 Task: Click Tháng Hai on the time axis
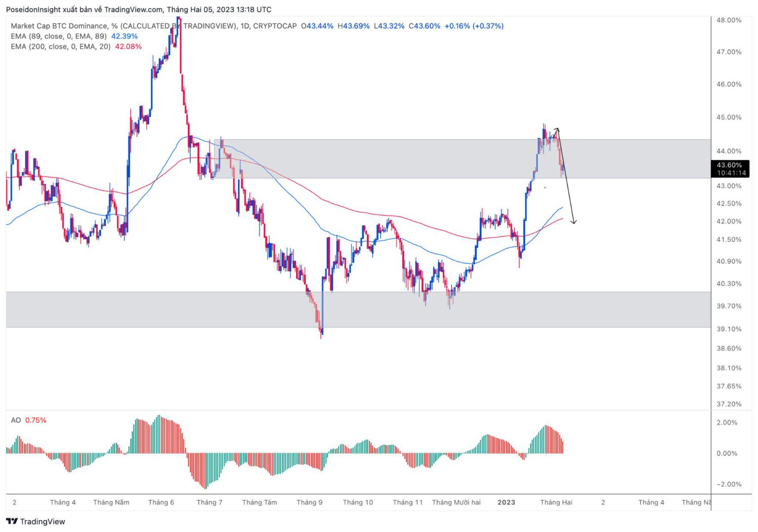[x=556, y=502]
